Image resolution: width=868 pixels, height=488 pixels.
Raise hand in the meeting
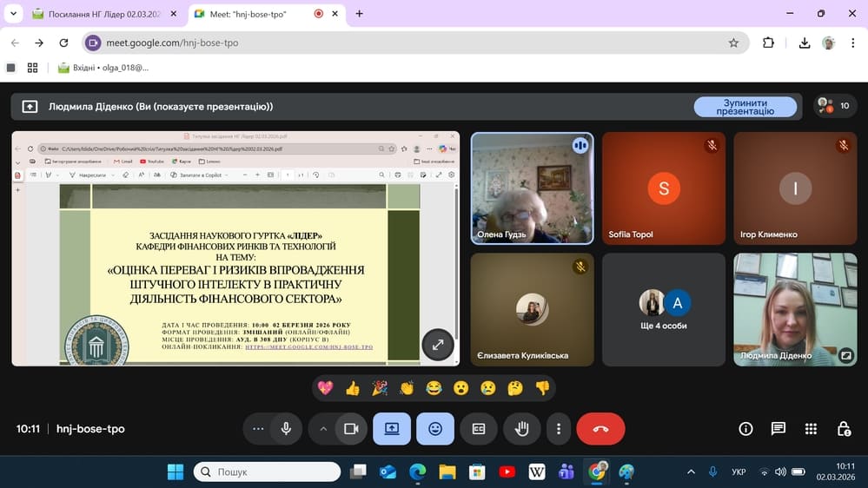click(x=521, y=429)
